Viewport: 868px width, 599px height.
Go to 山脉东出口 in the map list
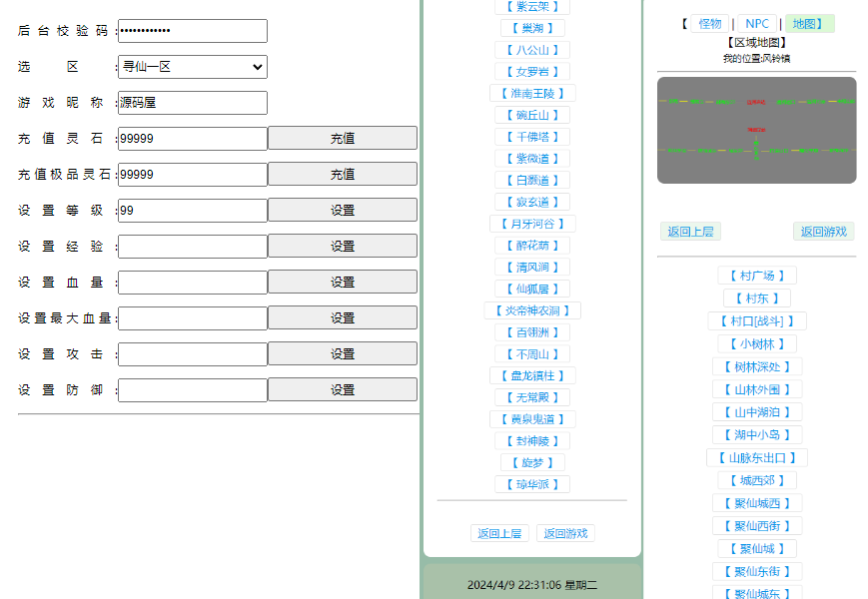(x=757, y=458)
